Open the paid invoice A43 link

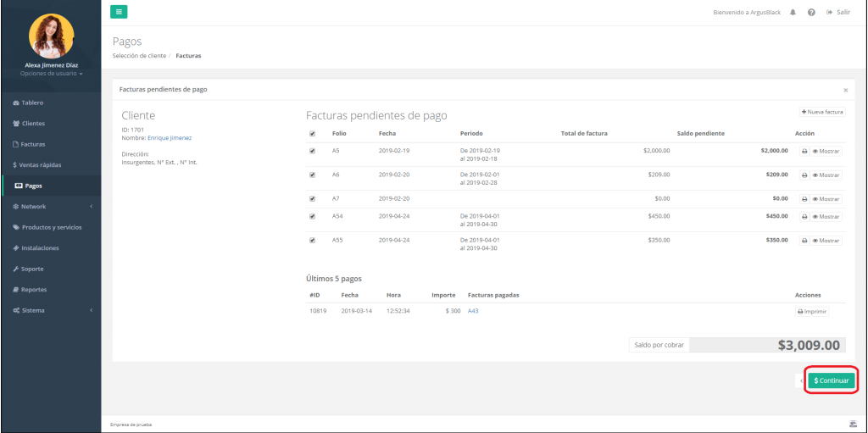point(473,311)
